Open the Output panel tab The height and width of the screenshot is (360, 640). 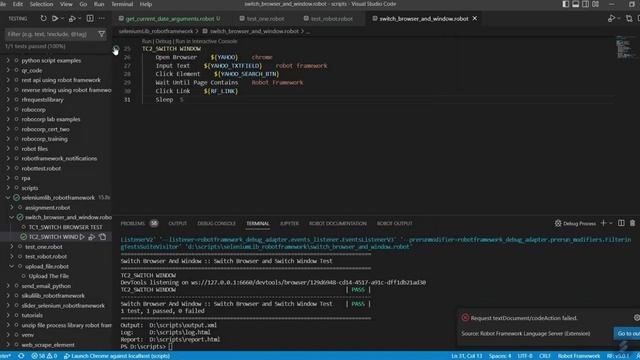[178, 223]
